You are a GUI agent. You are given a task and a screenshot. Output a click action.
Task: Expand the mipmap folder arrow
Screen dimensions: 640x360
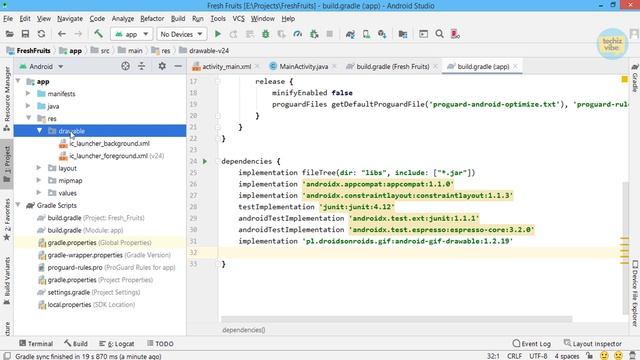pos(39,180)
